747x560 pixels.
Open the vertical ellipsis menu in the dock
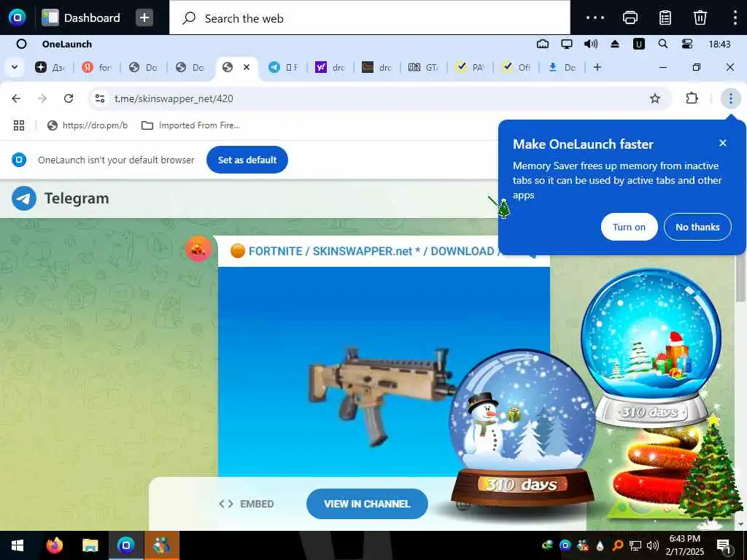point(735,17)
